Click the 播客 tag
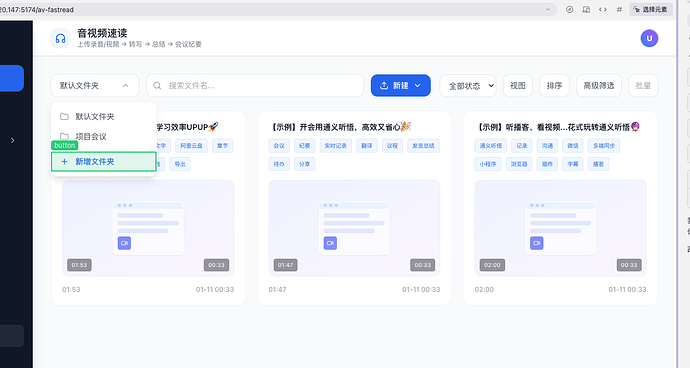The height and width of the screenshot is (368, 690). pyautogui.click(x=598, y=164)
